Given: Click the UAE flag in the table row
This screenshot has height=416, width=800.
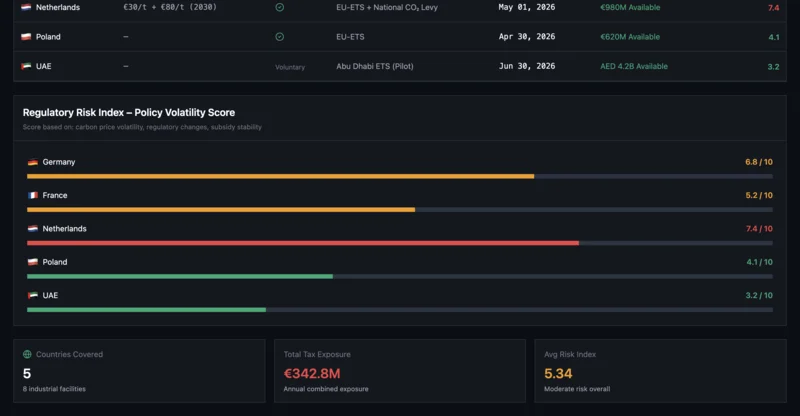Looking at the screenshot, I should coord(26,67).
